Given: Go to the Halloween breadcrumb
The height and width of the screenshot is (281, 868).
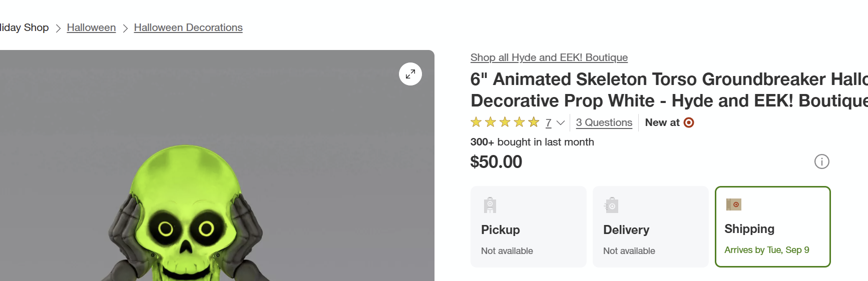Looking at the screenshot, I should pyautogui.click(x=91, y=27).
